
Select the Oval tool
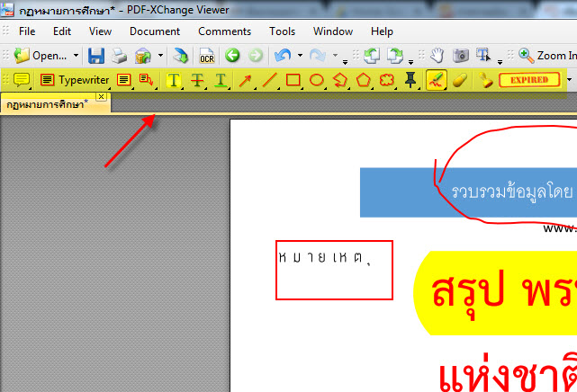tap(317, 80)
